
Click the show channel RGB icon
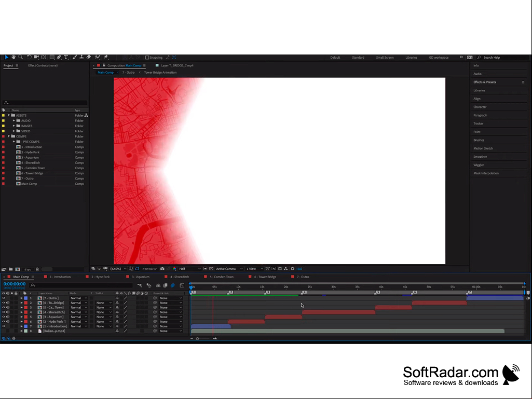coord(174,269)
